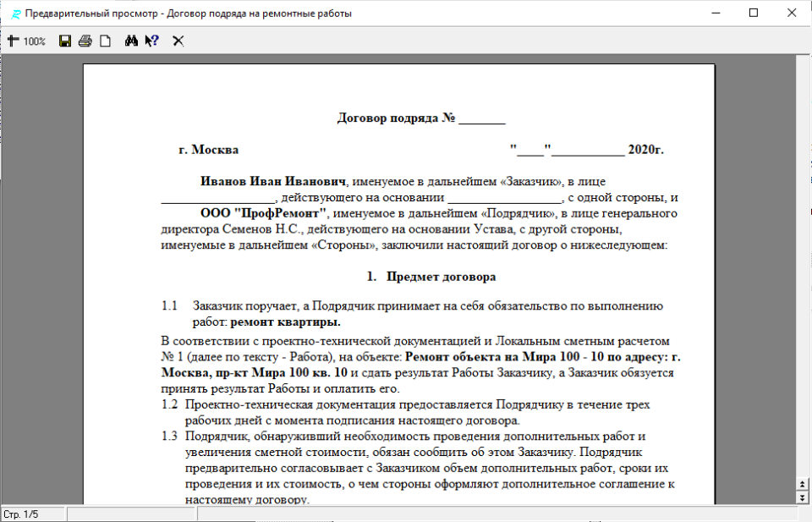Click the address 'Москва, пр-кт Мира 100 кв. 10'
This screenshot has height=522, width=812.
pos(255,373)
